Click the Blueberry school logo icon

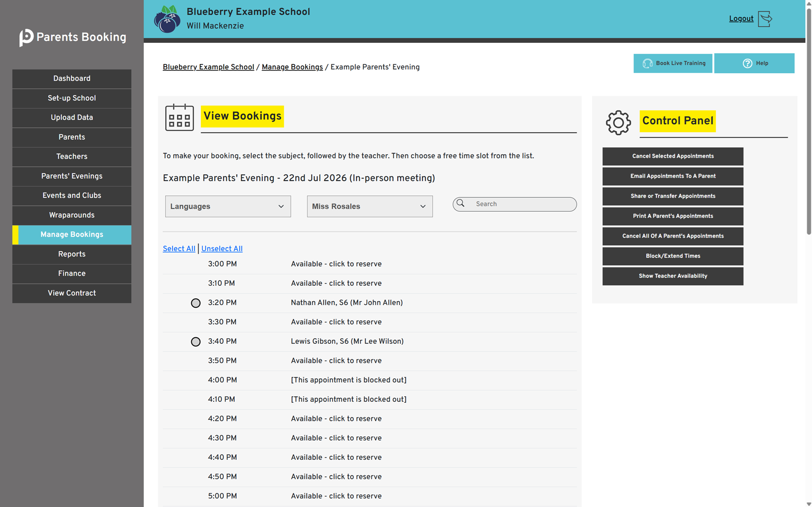click(x=167, y=19)
